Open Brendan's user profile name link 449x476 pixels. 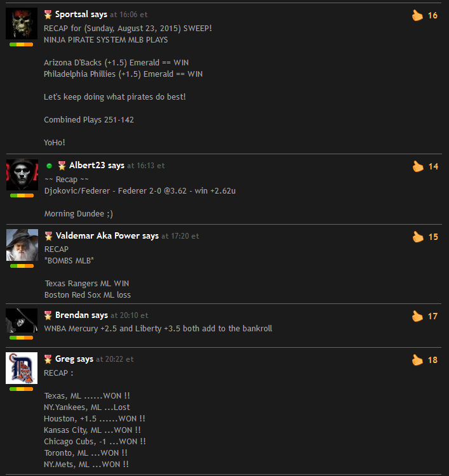click(x=72, y=315)
